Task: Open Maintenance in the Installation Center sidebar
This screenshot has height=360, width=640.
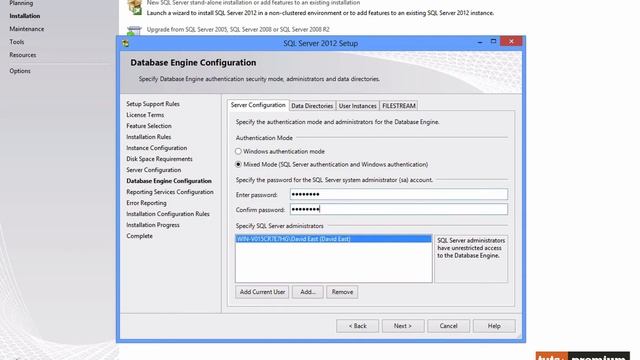Action: pos(27,29)
